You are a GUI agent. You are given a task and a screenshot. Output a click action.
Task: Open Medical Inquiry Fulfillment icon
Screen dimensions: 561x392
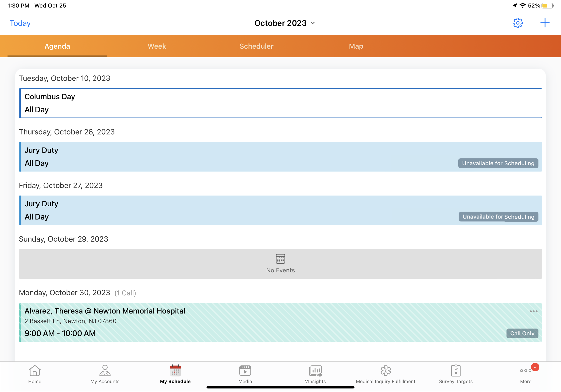point(385,374)
